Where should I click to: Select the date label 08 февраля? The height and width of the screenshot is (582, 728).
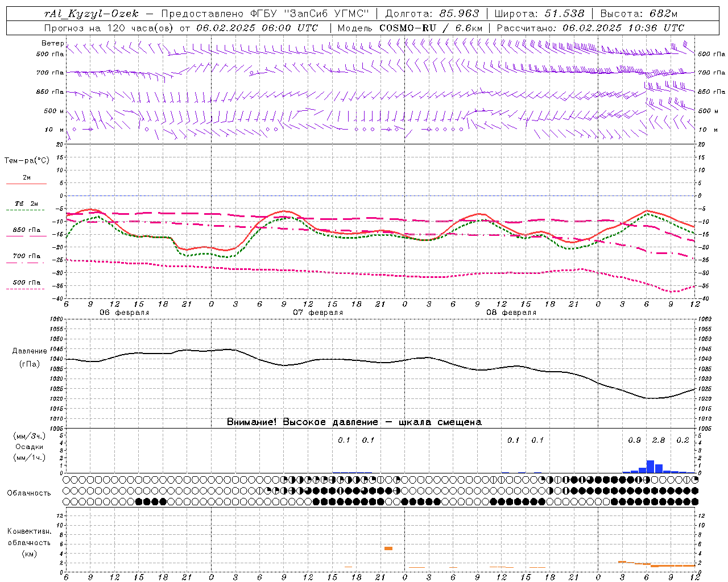coord(511,313)
